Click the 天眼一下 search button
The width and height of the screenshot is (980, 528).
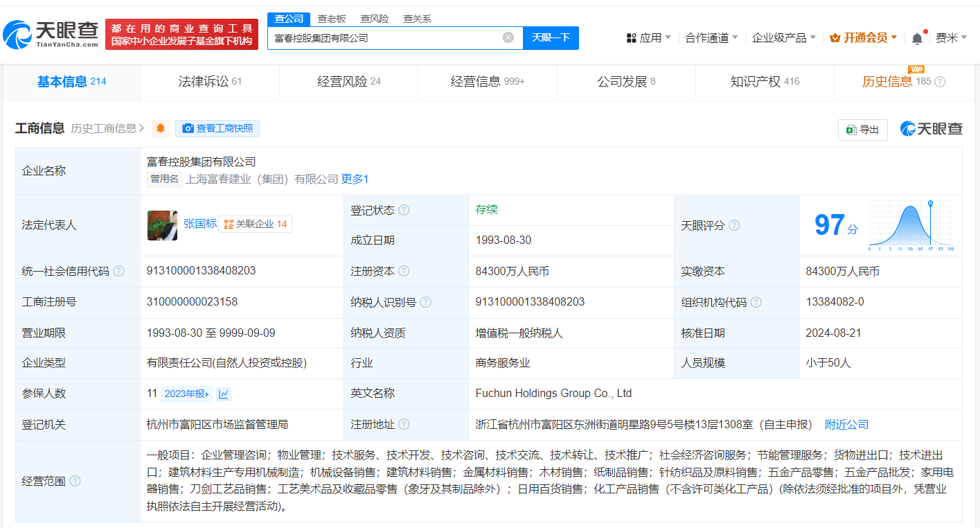coord(551,37)
